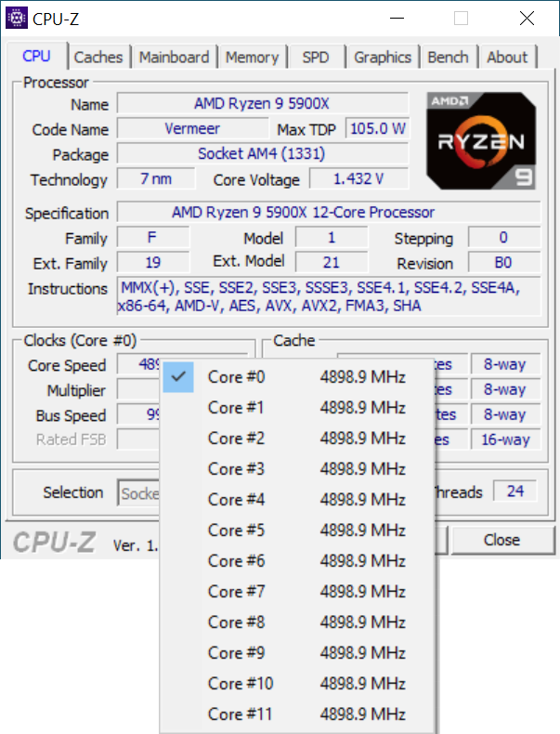Viewport: 560px width, 734px height.
Task: Click the Ext. Family value 19
Action: click(x=152, y=263)
